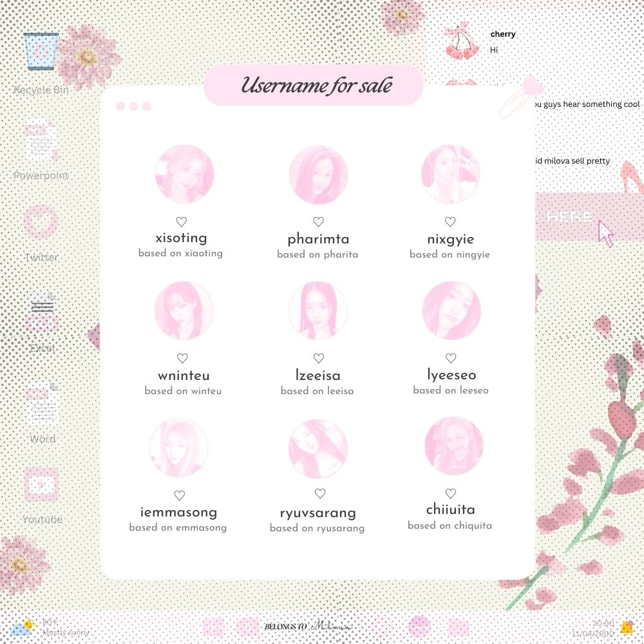Image resolution: width=644 pixels, height=644 pixels.
Task: Open the Youtube desktop icon
Action: tap(41, 485)
